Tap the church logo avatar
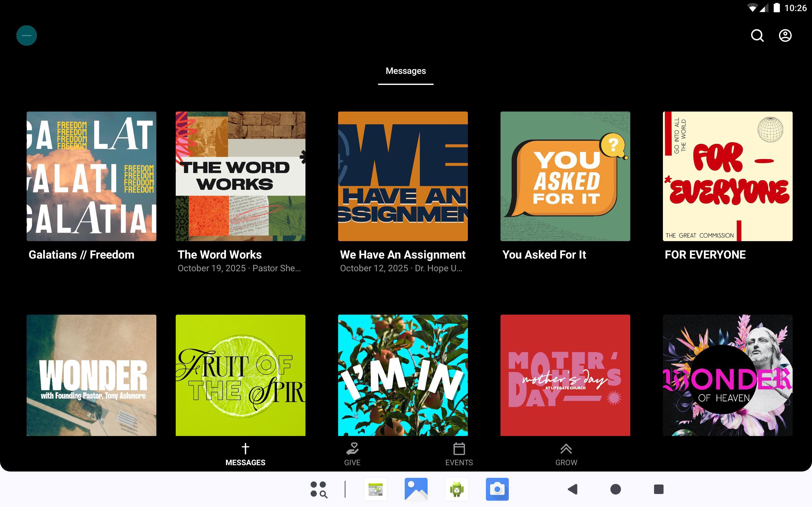Viewport: 812px width, 507px height. tap(27, 35)
